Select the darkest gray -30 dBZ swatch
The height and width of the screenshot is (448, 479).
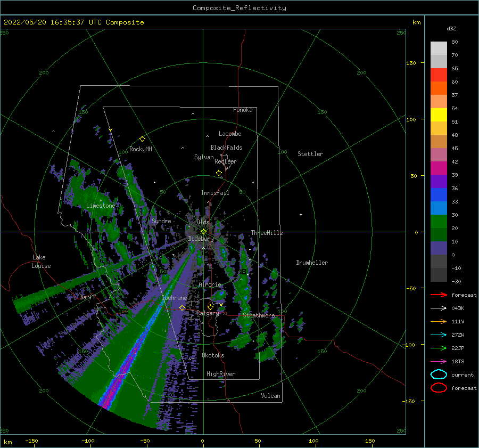(x=439, y=275)
